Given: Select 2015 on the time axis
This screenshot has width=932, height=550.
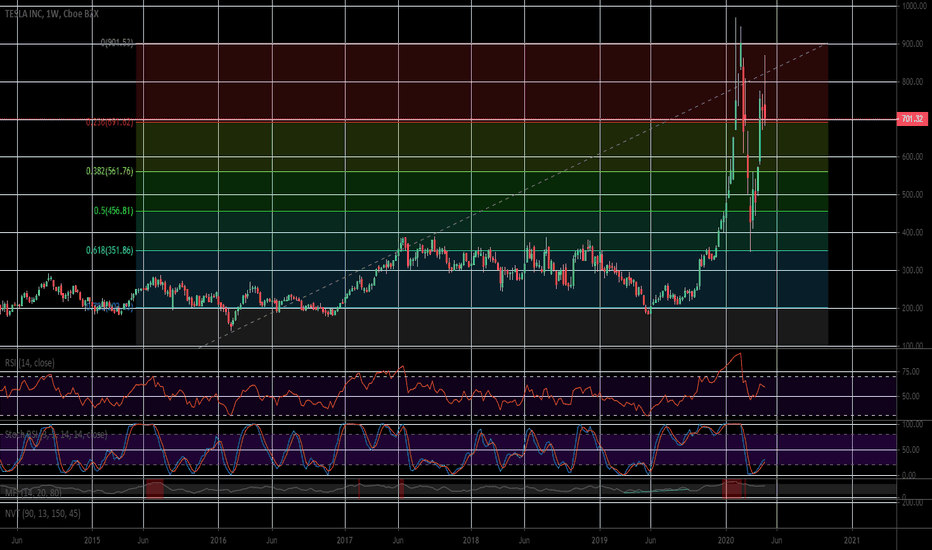Looking at the screenshot, I should pyautogui.click(x=92, y=540).
